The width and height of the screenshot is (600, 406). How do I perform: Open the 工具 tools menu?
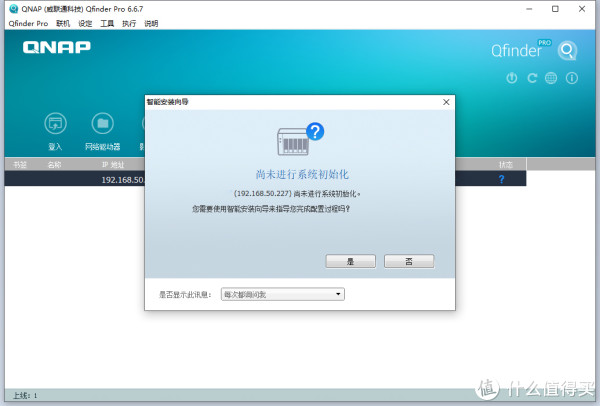(107, 23)
